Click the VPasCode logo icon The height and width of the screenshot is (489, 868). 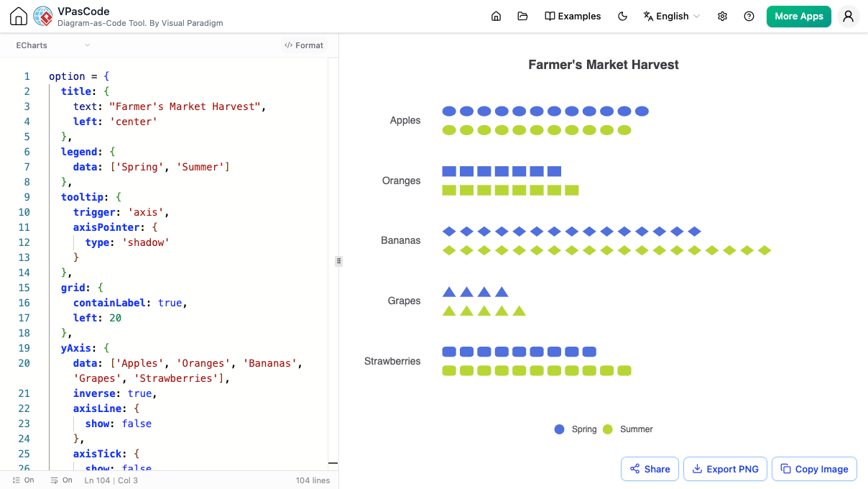tap(44, 17)
